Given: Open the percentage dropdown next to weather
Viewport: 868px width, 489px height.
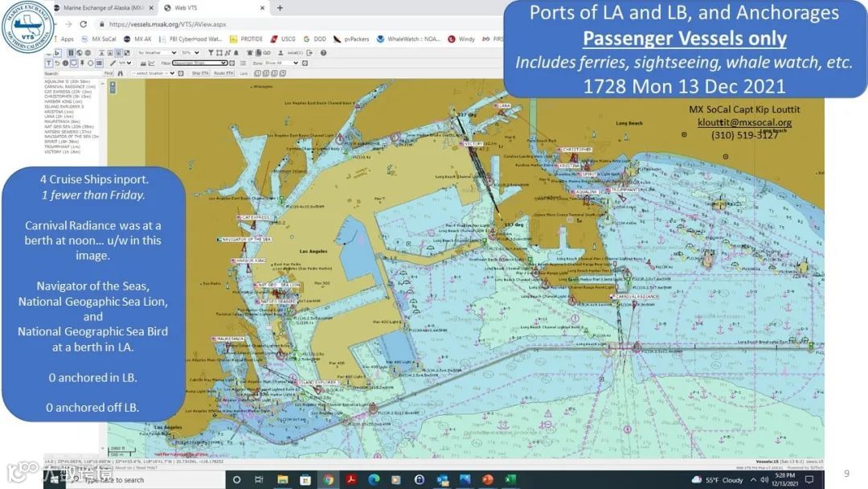Looking at the screenshot, I should tap(190, 52).
